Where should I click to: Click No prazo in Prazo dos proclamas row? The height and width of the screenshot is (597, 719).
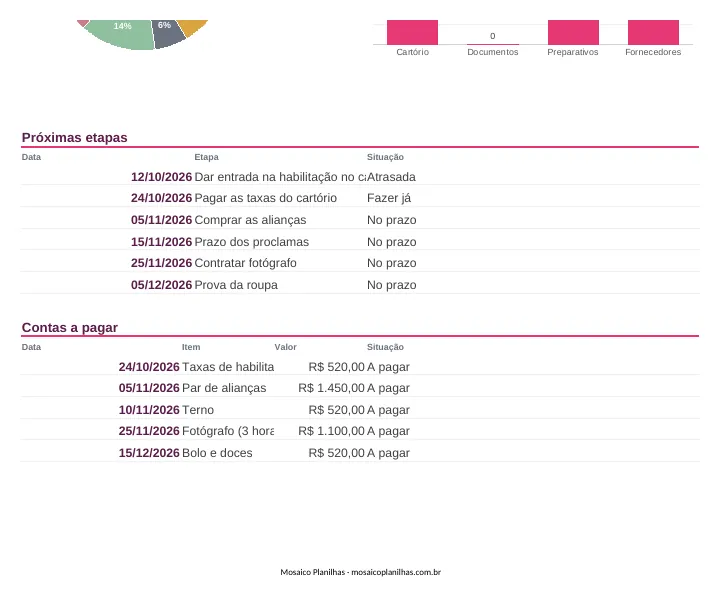(x=392, y=242)
